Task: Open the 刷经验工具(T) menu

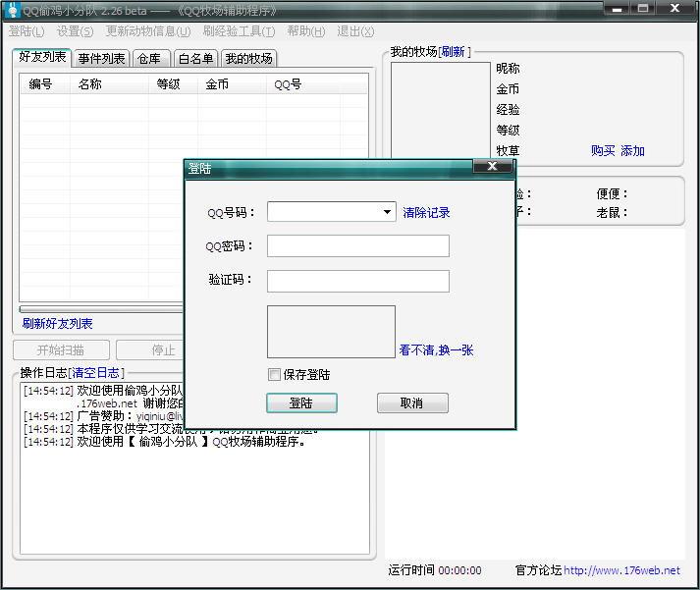Action: [x=239, y=31]
